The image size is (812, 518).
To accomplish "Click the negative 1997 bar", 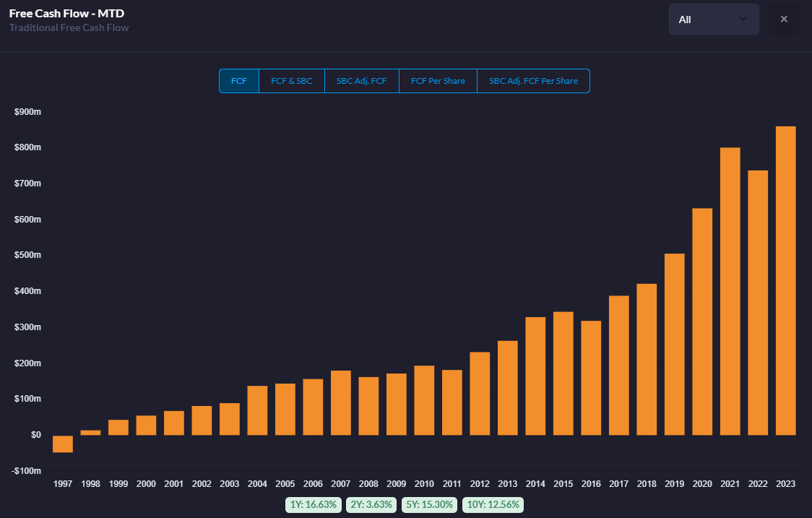I will coord(63,444).
